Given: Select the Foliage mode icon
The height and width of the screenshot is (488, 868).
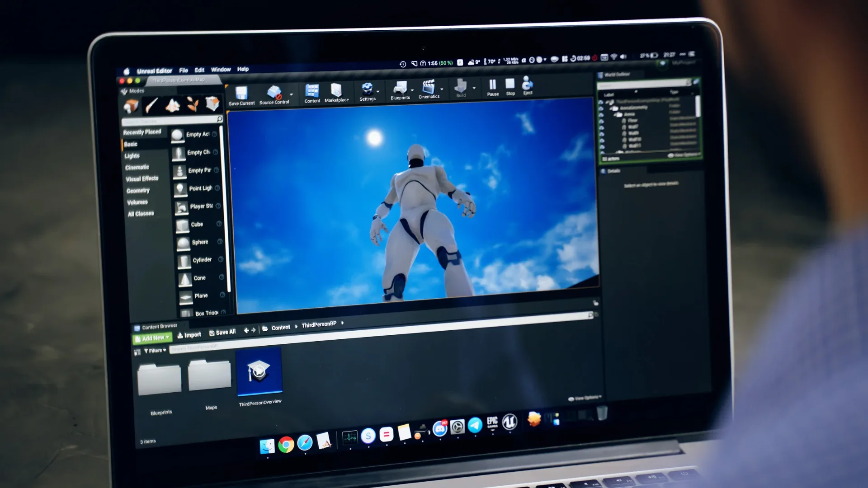Looking at the screenshot, I should coord(193,104).
